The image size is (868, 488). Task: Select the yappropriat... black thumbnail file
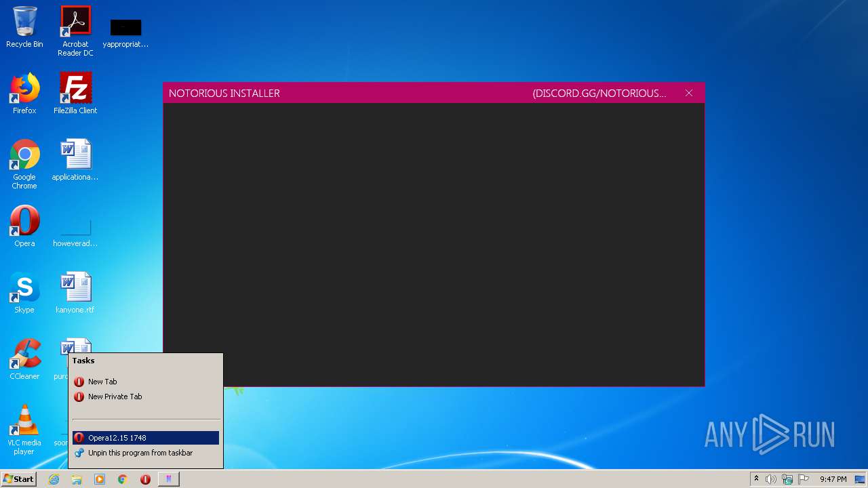(x=125, y=34)
